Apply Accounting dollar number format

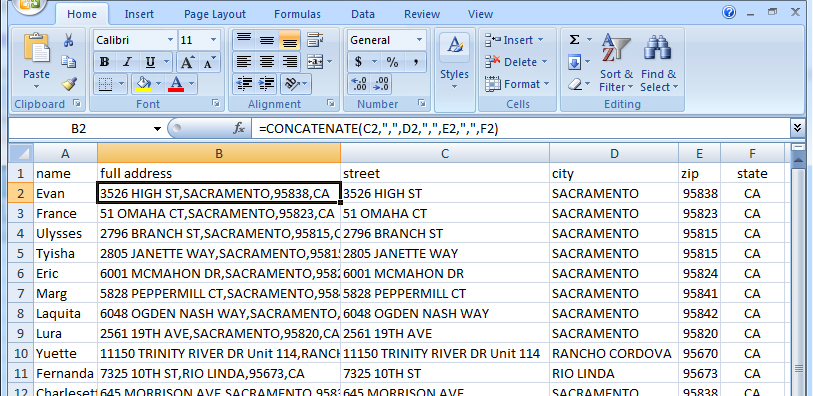tap(358, 62)
